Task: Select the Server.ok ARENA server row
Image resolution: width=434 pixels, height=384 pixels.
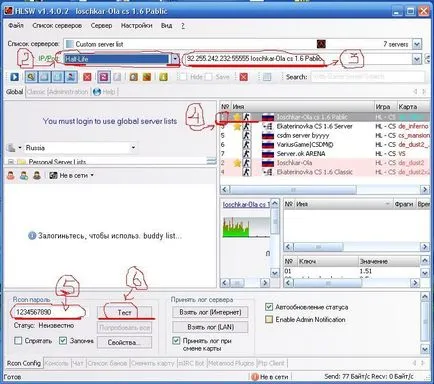Action: pos(325,154)
